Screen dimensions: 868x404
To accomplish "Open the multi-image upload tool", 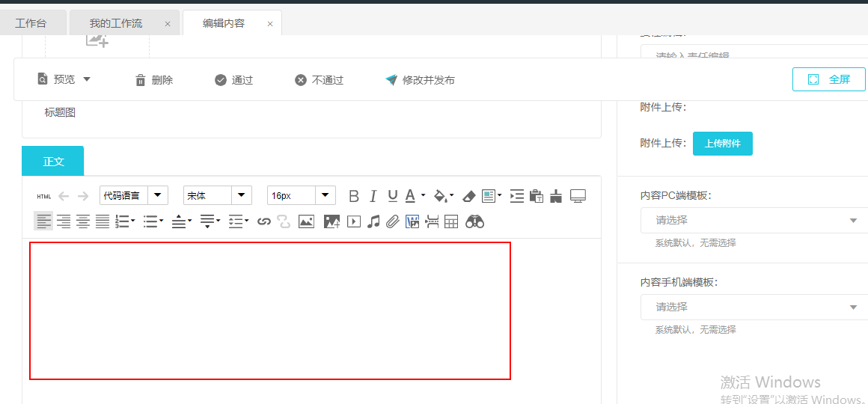I will tap(331, 222).
